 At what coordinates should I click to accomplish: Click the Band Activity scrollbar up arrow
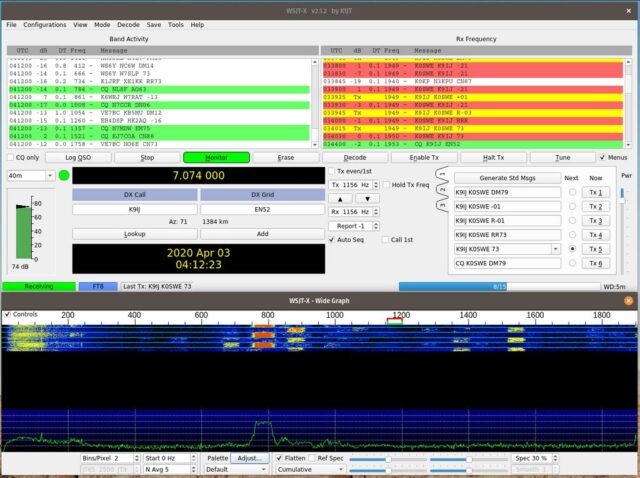pos(315,62)
